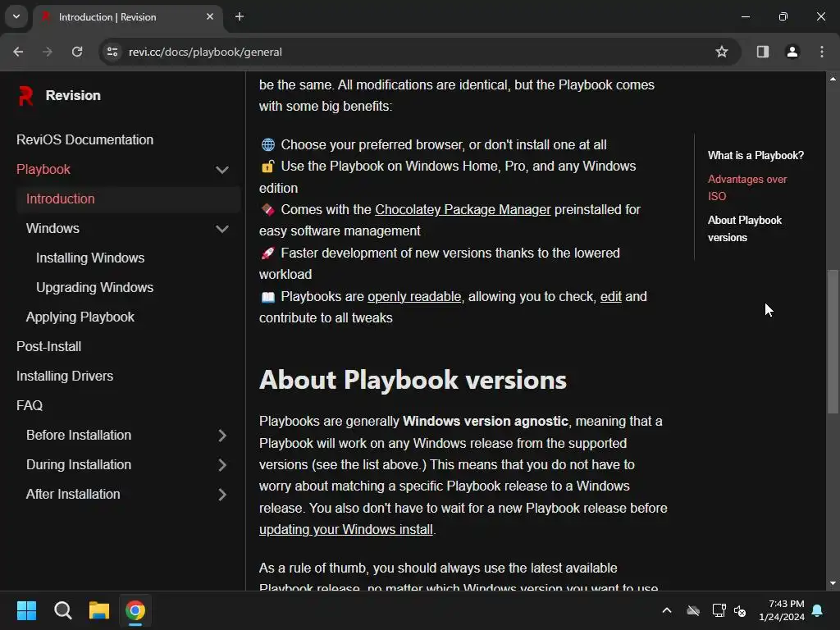The height and width of the screenshot is (630, 840).
Task: Open a new tab with the plus button
Action: coord(240,16)
